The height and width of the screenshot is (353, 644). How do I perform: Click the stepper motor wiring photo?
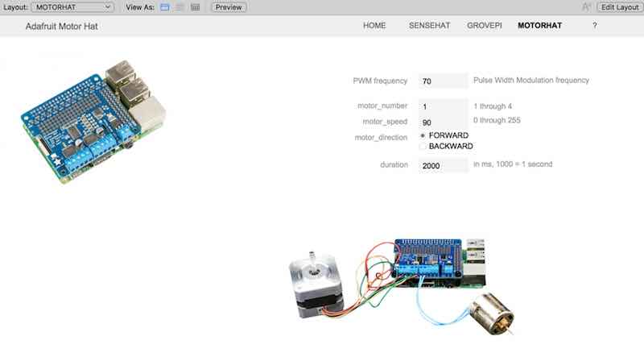click(x=402, y=286)
